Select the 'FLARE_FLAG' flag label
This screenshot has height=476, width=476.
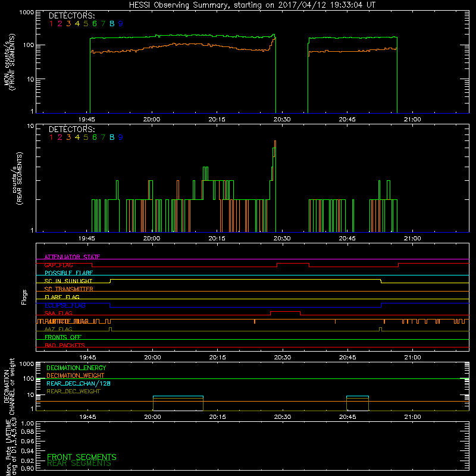(62, 297)
